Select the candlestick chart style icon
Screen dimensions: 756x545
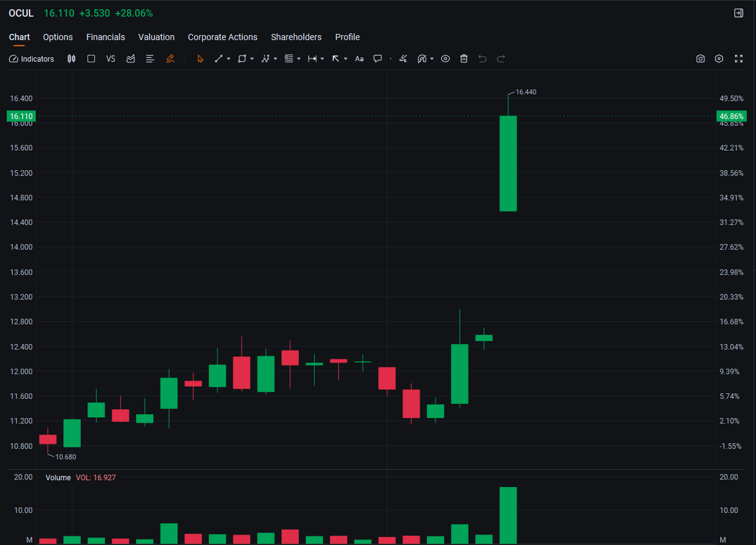pos(71,59)
